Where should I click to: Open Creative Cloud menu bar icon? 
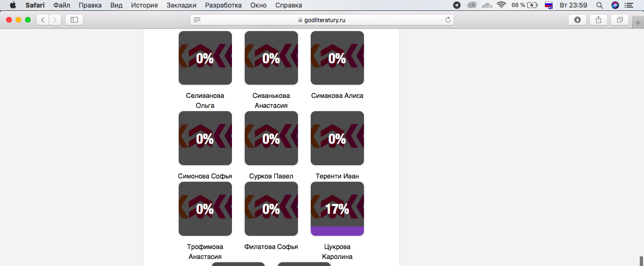point(471,5)
